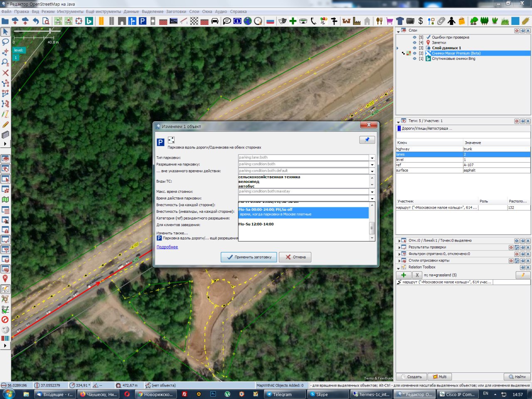Open the Разрешение на парковку dropdown arrow
This screenshot has height=399, width=532.
[372, 164]
